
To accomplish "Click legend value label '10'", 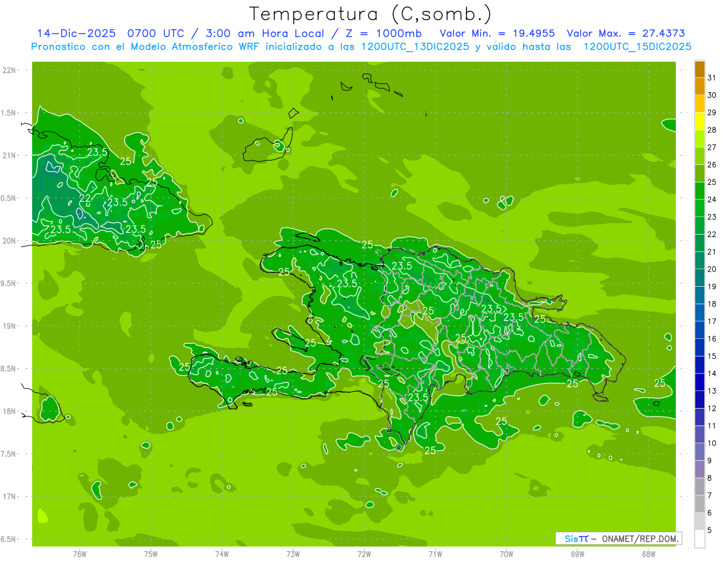I will pyautogui.click(x=712, y=443).
